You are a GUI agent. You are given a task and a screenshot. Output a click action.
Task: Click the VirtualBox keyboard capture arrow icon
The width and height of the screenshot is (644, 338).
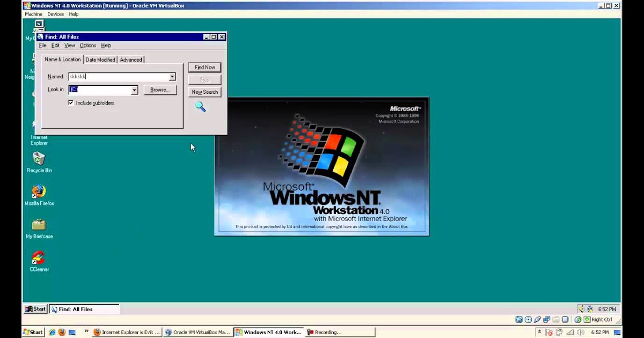587,319
